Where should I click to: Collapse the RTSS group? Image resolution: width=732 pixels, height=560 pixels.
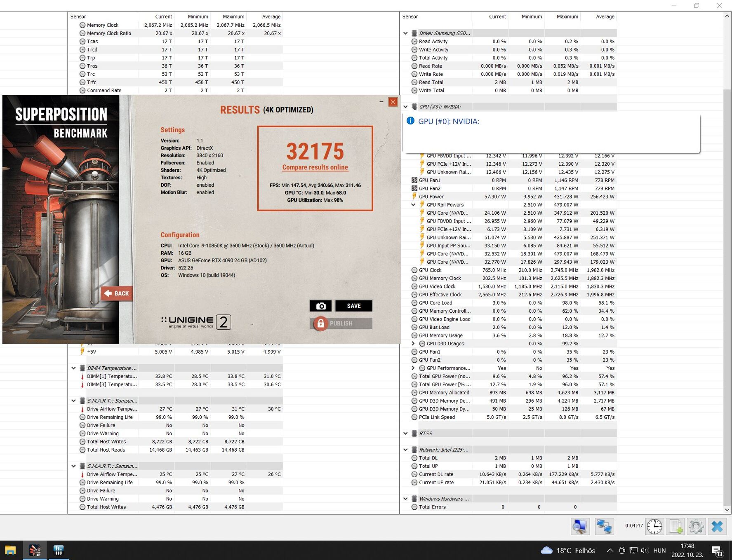click(x=405, y=433)
